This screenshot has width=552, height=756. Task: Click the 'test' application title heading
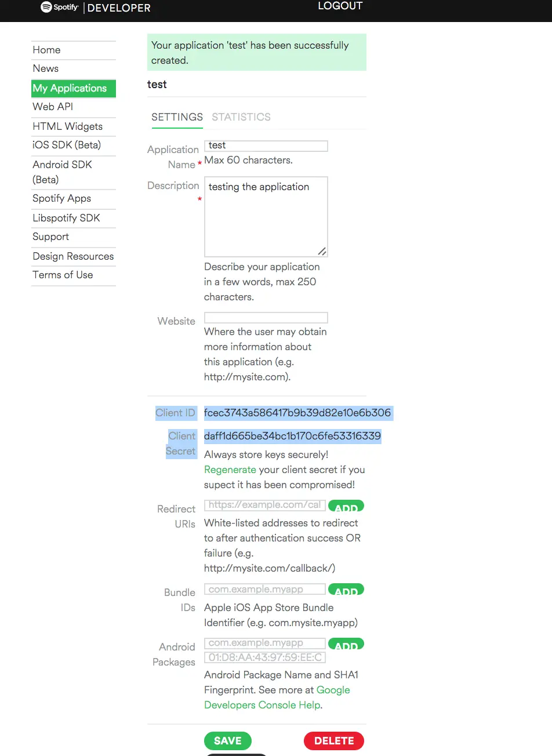pyautogui.click(x=157, y=85)
